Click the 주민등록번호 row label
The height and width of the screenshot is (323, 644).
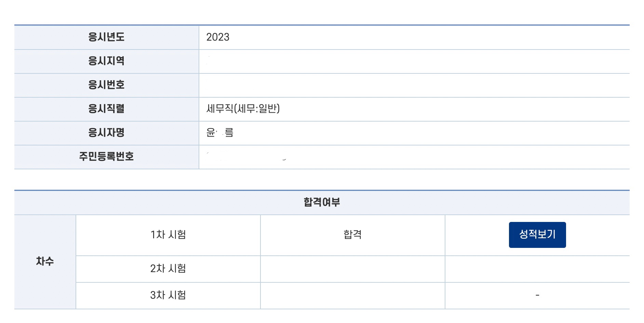(x=106, y=156)
